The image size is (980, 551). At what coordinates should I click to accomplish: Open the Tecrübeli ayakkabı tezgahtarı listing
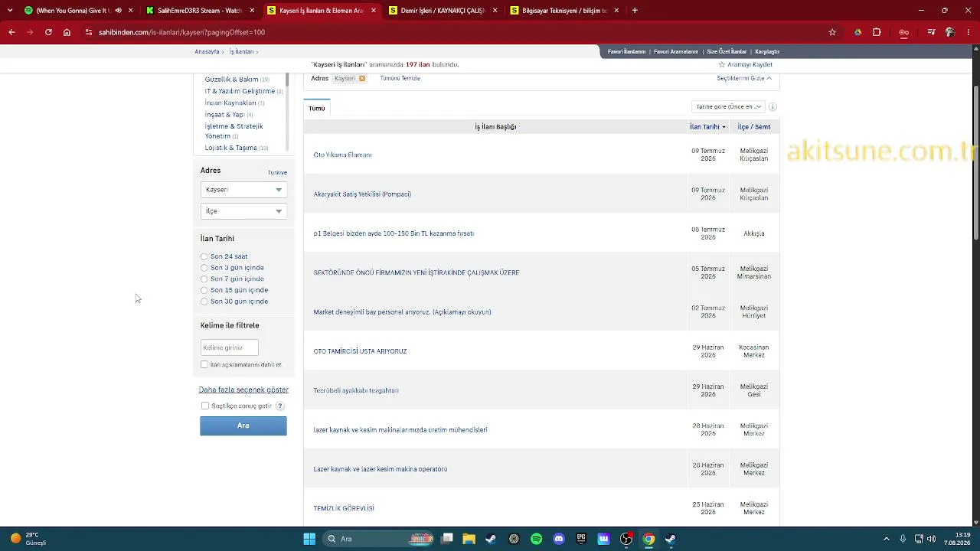pyautogui.click(x=356, y=390)
